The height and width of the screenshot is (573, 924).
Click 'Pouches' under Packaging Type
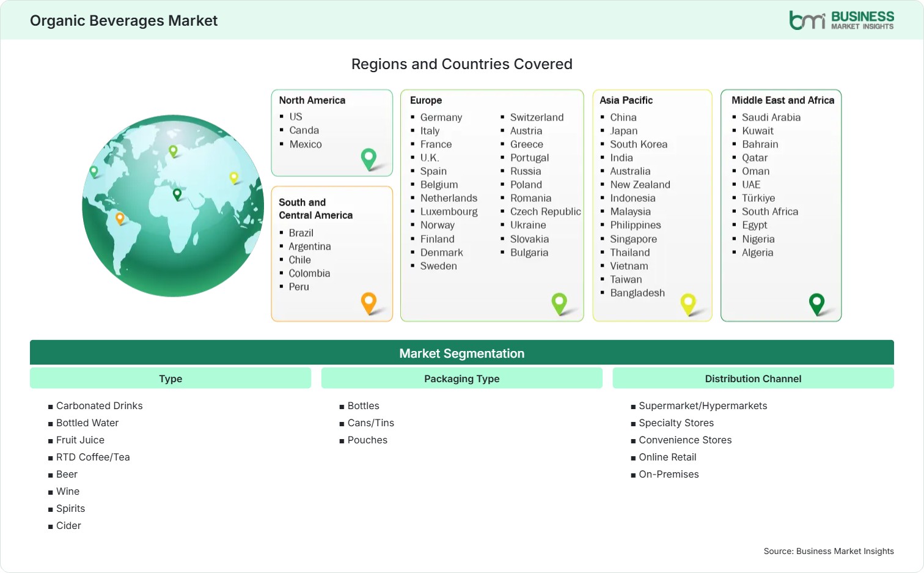coord(367,440)
